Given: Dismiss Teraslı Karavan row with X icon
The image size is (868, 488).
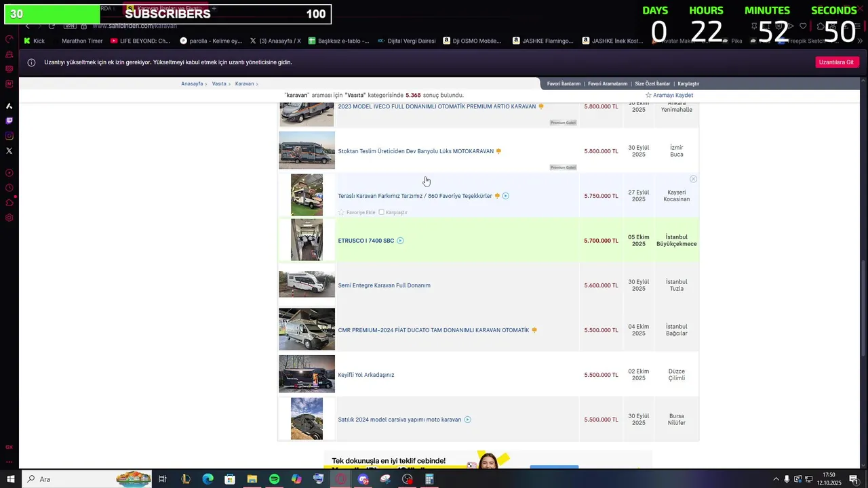Looking at the screenshot, I should pos(693,179).
